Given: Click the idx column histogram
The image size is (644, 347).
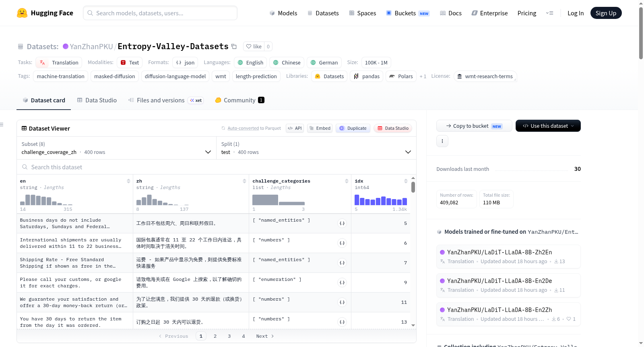Looking at the screenshot, I should coord(381,200).
